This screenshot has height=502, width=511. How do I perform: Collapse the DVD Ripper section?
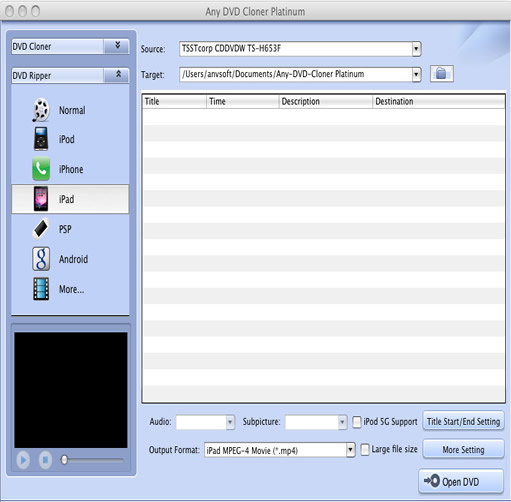pyautogui.click(x=117, y=75)
